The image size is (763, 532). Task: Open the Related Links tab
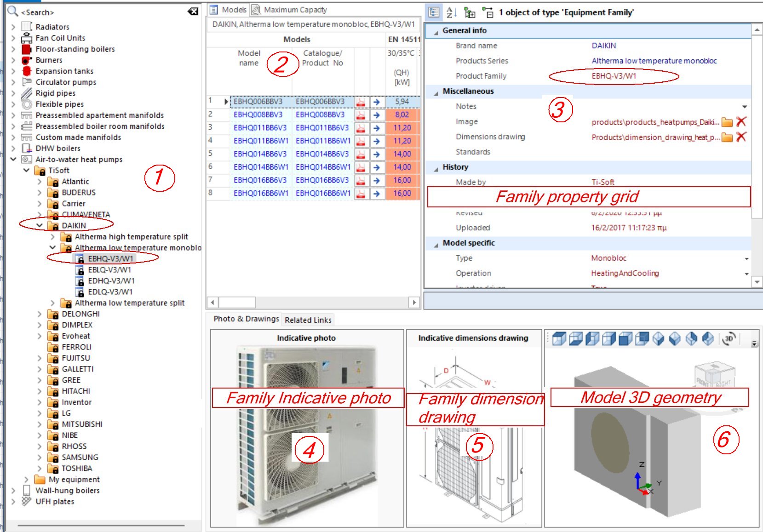(308, 320)
